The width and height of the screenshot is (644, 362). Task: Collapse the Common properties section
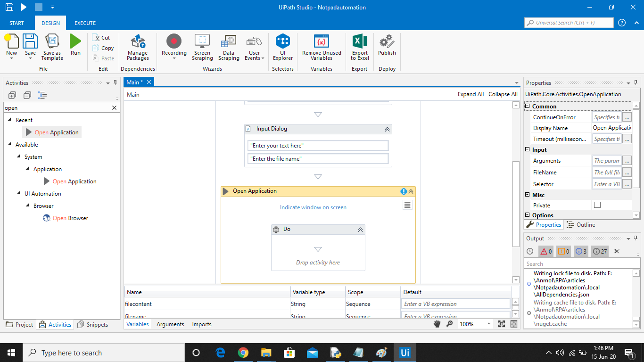coord(528,106)
